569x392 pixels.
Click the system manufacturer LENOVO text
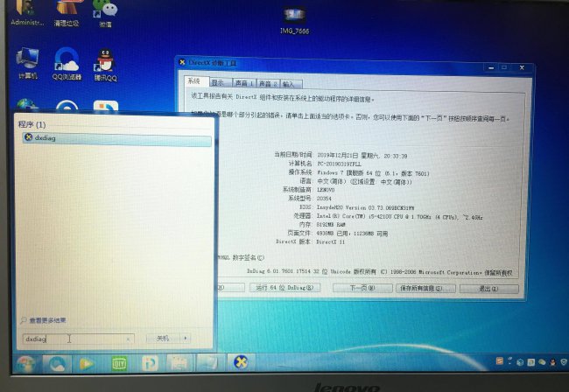pyautogui.click(x=326, y=190)
